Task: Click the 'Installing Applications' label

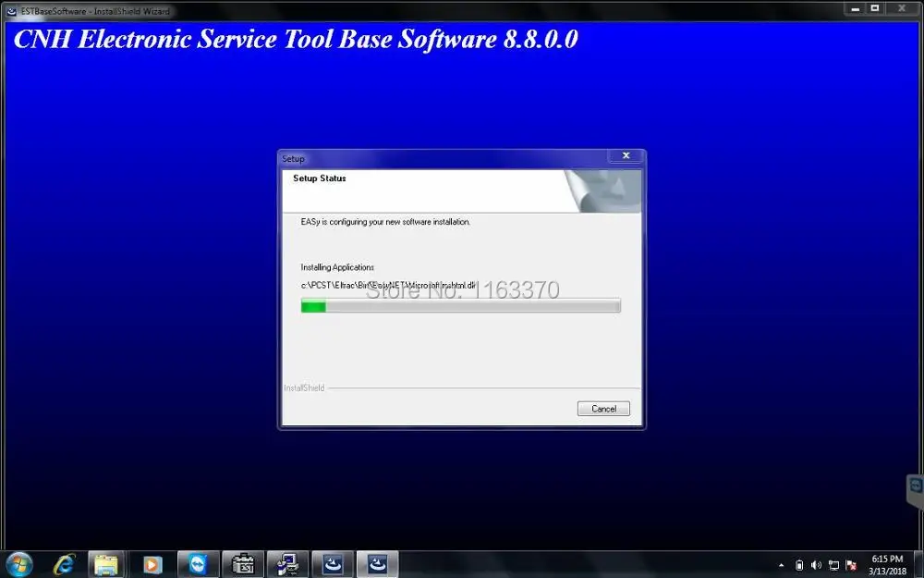Action: coord(337,267)
